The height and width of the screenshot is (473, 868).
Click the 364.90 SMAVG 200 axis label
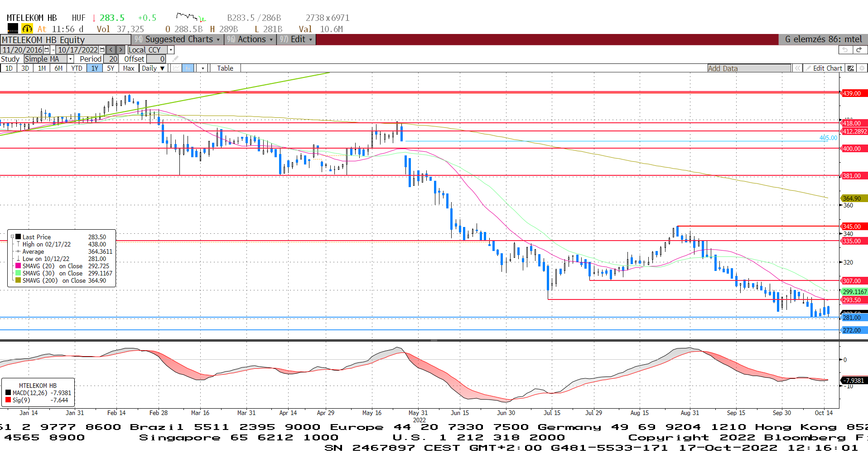(x=854, y=198)
